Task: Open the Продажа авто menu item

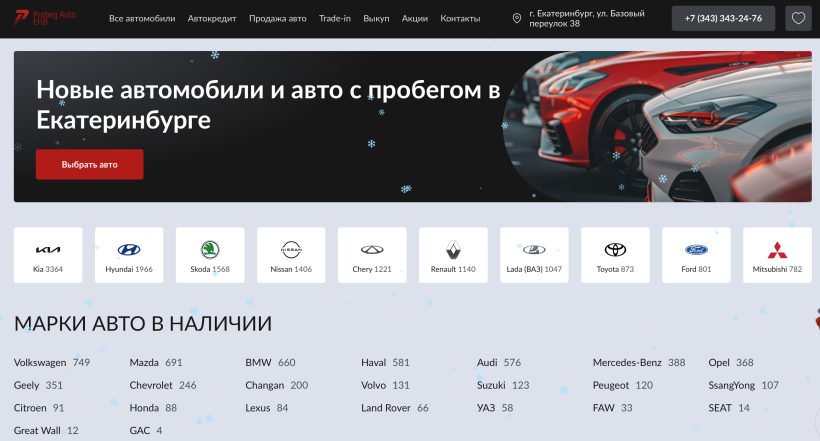Action: point(278,18)
